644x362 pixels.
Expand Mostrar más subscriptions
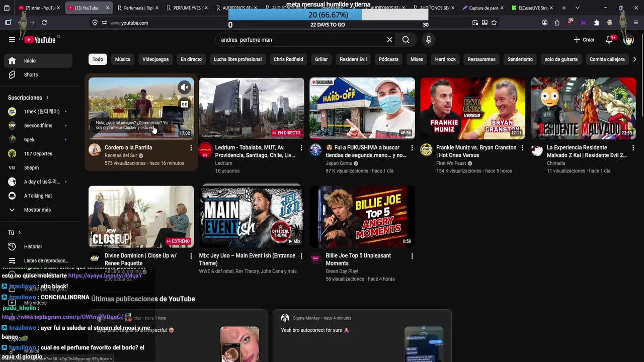[x=38, y=210]
